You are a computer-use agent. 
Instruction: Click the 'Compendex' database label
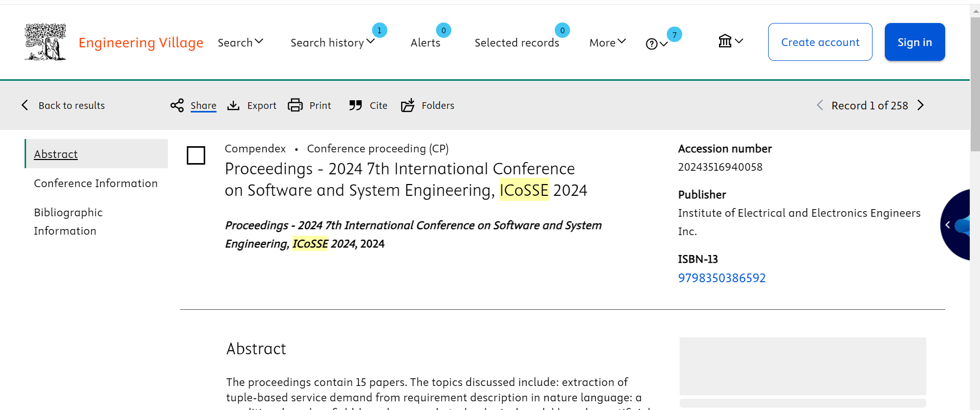click(x=255, y=148)
